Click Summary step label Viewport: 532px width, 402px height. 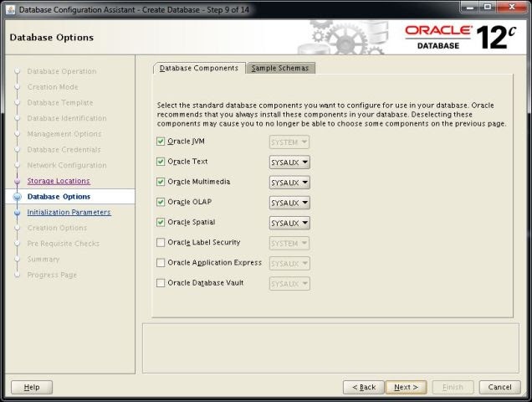pyautogui.click(x=43, y=259)
